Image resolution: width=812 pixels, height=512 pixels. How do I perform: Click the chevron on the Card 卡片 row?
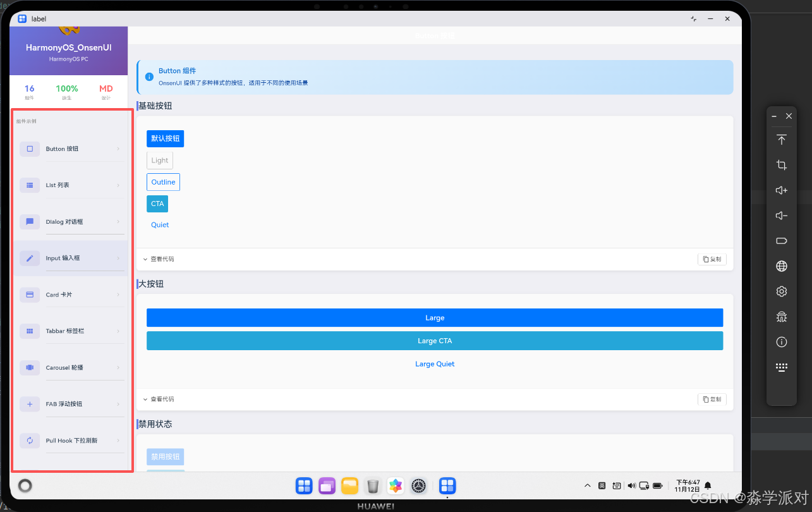(118, 295)
